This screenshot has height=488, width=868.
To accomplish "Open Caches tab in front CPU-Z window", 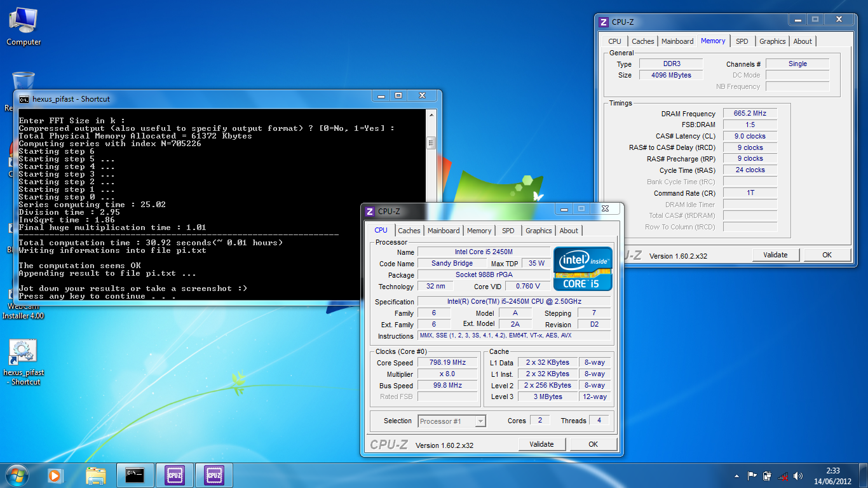I will pyautogui.click(x=409, y=231).
